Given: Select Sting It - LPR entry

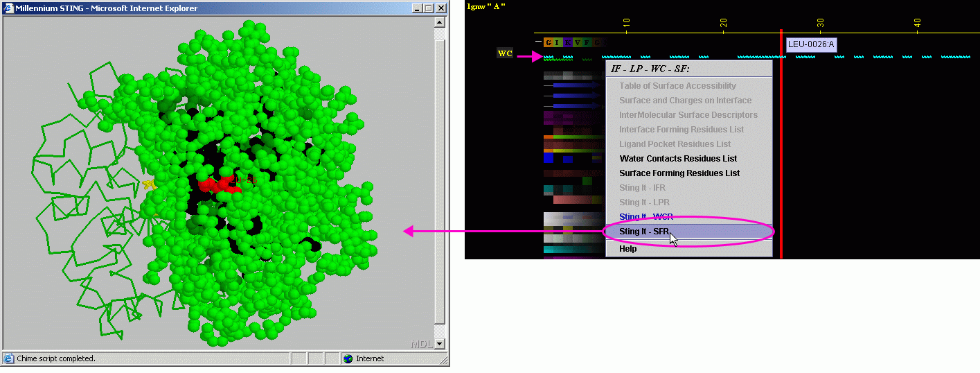Looking at the screenshot, I should 688,202.
